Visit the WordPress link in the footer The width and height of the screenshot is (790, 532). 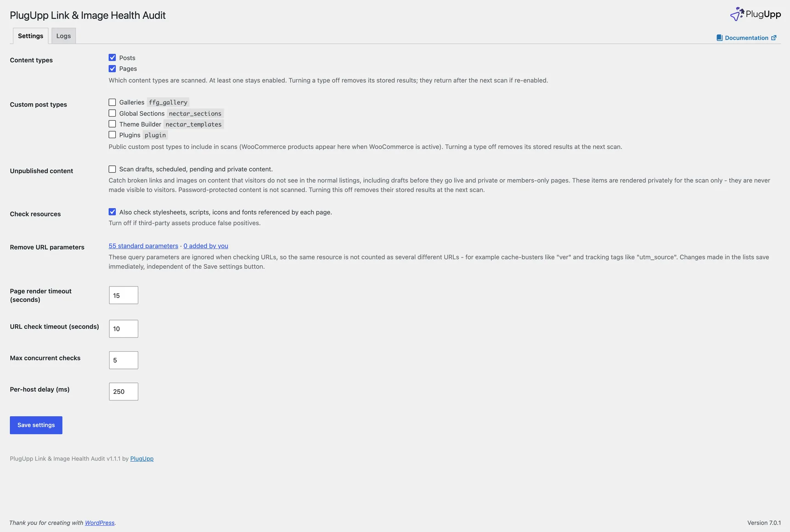pos(100,523)
